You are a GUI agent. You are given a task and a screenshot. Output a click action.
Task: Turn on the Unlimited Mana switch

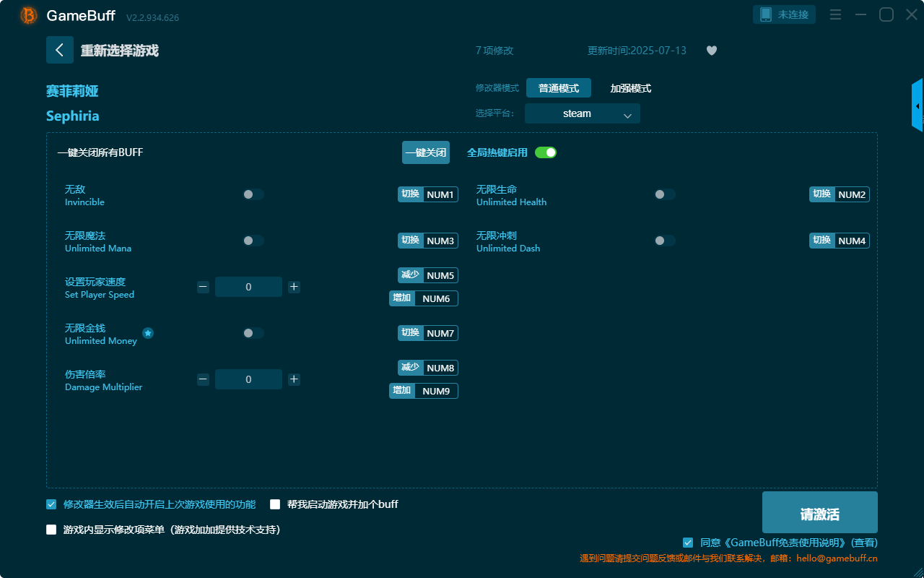click(253, 241)
